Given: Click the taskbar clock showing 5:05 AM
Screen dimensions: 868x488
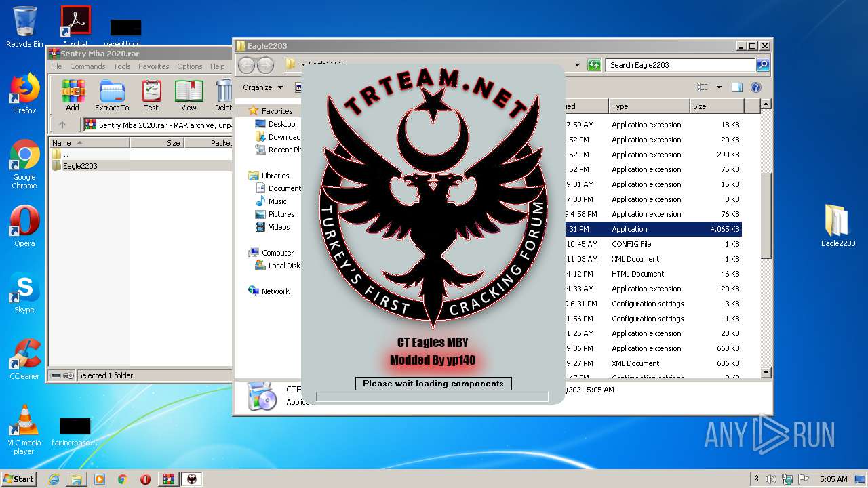Looking at the screenshot, I should click(833, 479).
